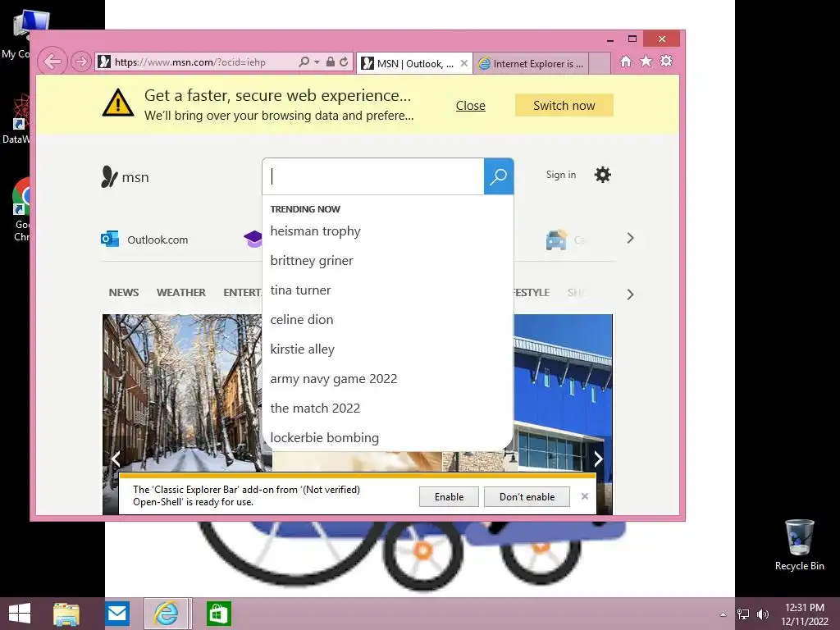Open the Windows Store taskbar icon
Image resolution: width=840 pixels, height=630 pixels.
pos(218,614)
